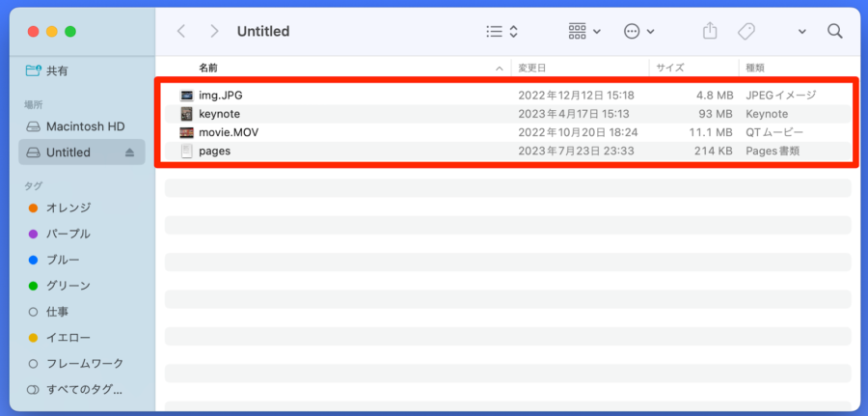868x416 pixels.
Task: Click the keynote file icon
Action: point(186,114)
